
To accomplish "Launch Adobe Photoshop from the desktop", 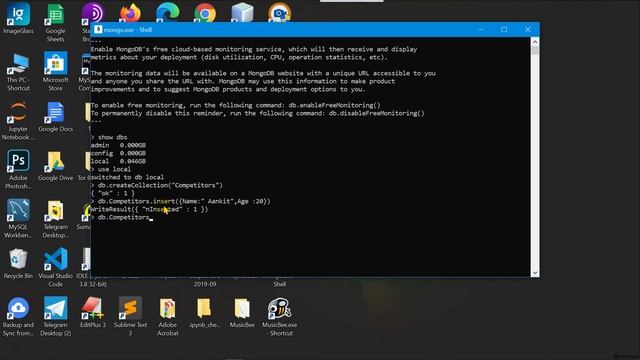I will (18, 170).
